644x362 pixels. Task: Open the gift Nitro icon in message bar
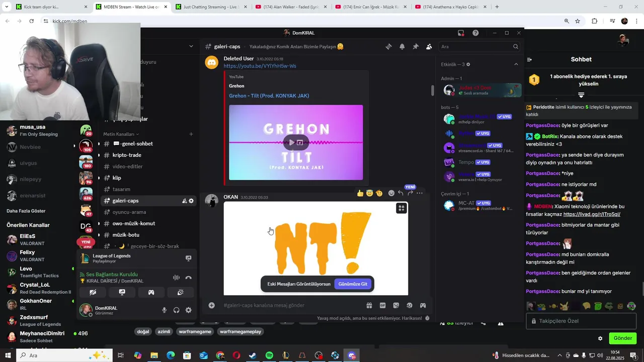point(369,305)
